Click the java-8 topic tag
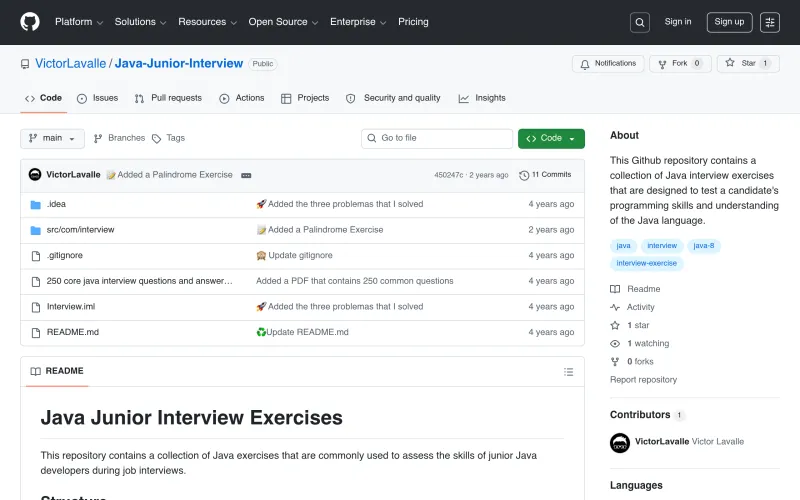 click(x=704, y=246)
